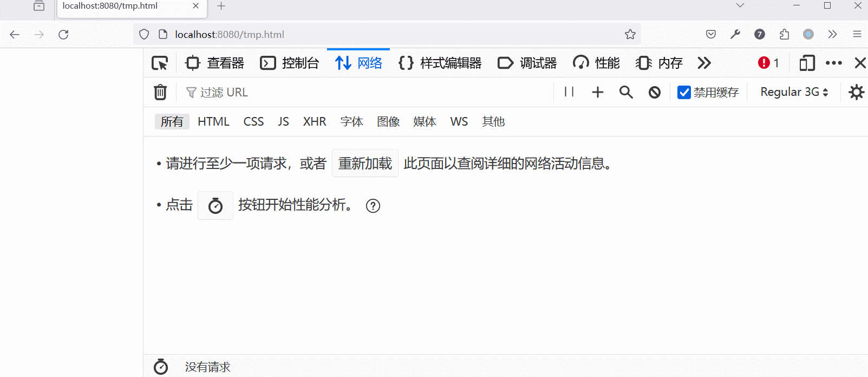This screenshot has width=868, height=377.
Task: Filter requests by HTML
Action: coord(213,122)
